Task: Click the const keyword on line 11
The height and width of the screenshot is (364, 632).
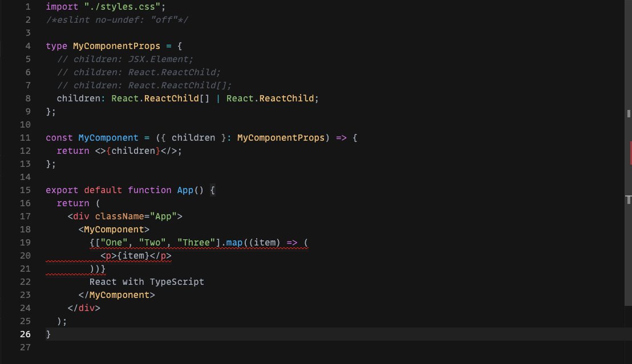Action: 59,137
